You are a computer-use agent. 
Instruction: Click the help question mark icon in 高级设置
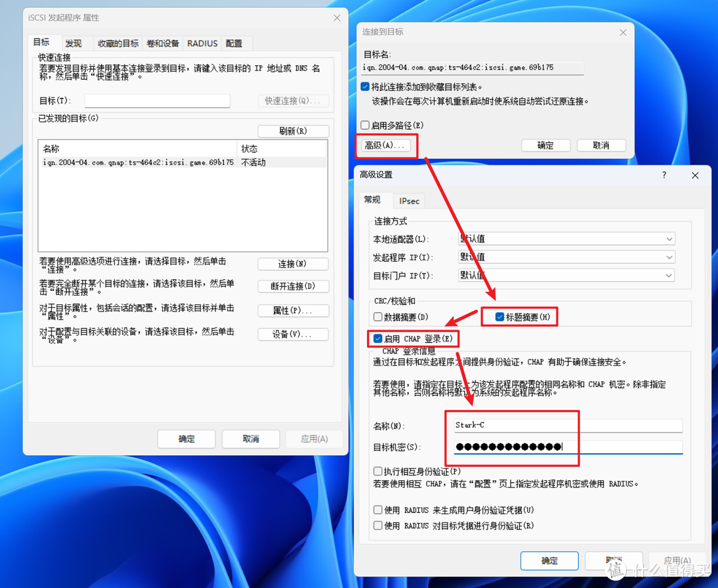663,175
